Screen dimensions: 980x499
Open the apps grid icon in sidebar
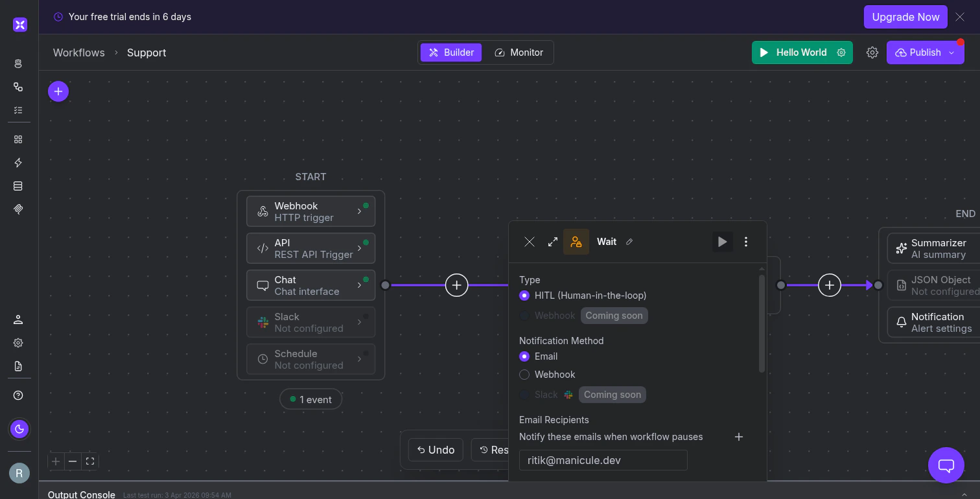coord(18,139)
